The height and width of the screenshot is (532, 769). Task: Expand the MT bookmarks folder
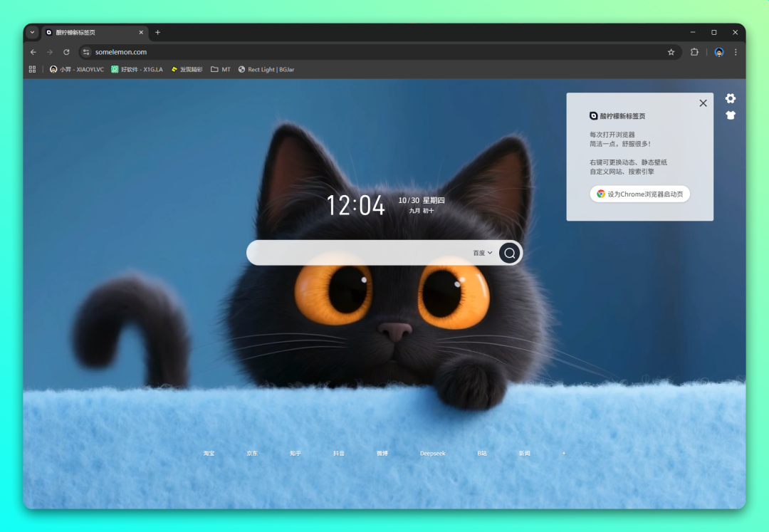221,69
